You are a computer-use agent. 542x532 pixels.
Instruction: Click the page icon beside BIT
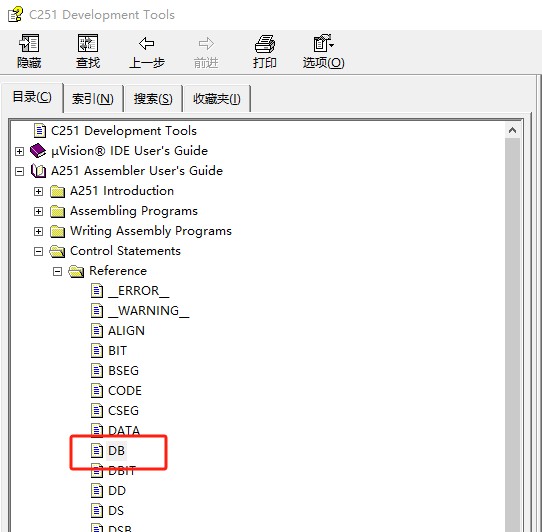coord(97,351)
